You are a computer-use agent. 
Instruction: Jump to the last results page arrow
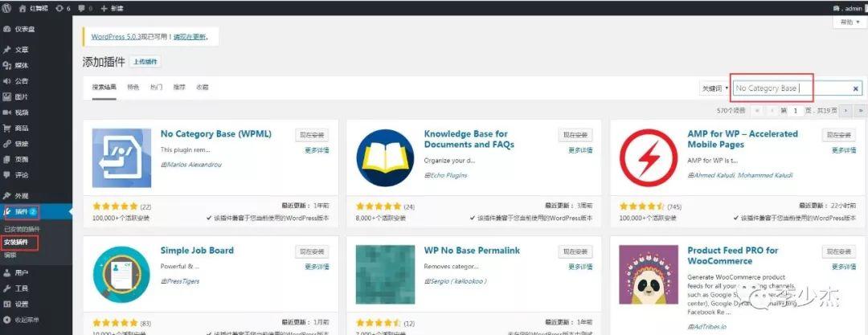pyautogui.click(x=860, y=111)
